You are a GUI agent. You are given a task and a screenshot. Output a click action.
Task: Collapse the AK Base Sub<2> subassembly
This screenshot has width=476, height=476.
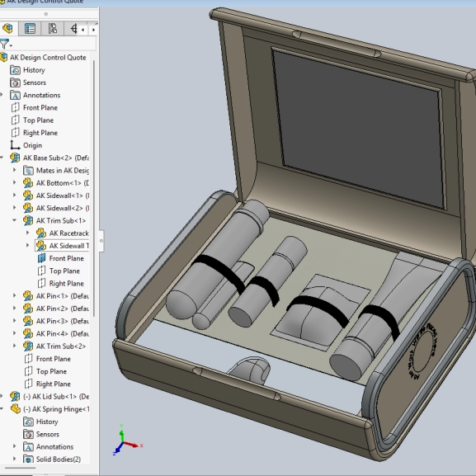pos(2,158)
